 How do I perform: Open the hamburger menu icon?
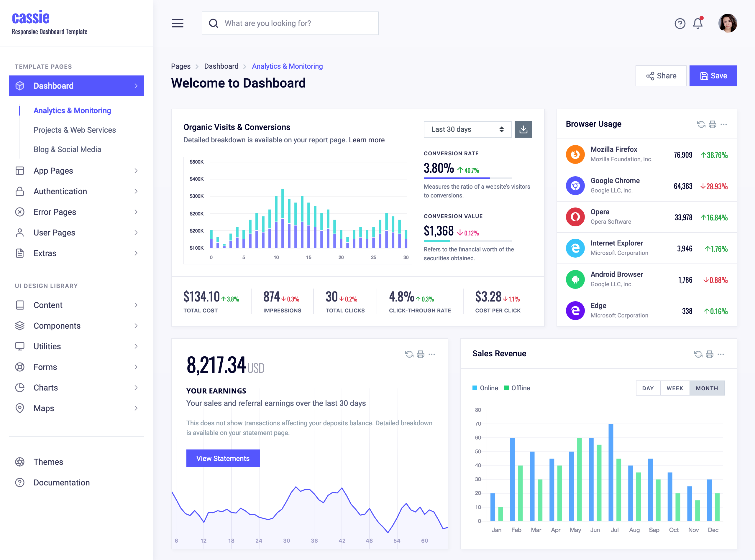[x=177, y=23]
